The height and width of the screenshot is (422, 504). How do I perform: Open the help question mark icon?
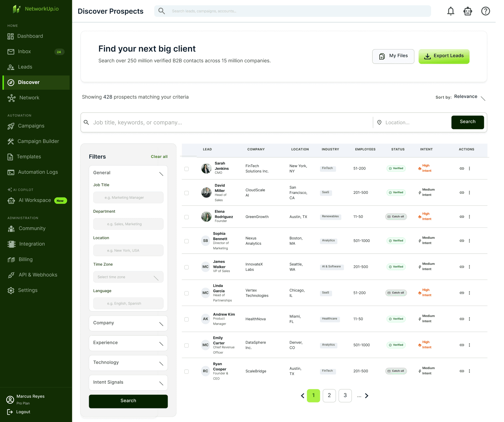pos(486,11)
